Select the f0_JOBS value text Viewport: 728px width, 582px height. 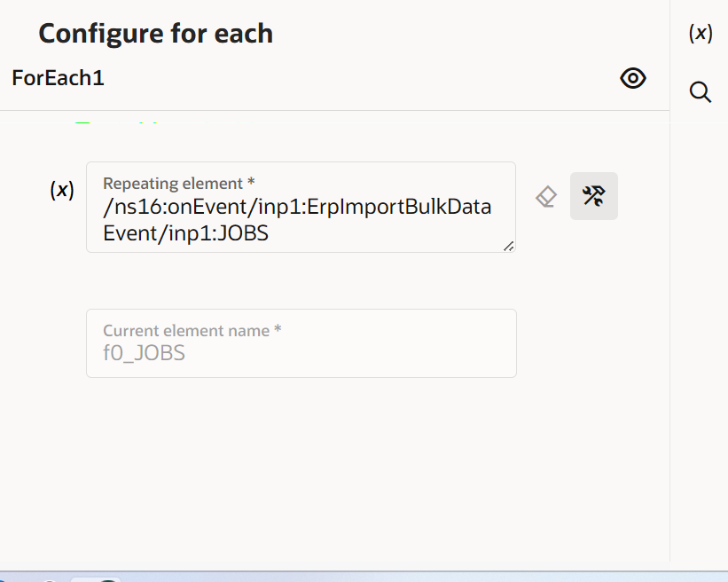[x=144, y=353]
